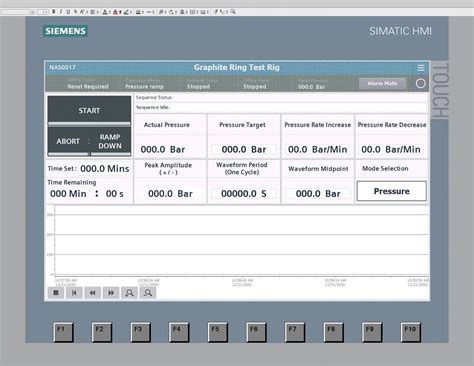Viewport: 474px width, 366px height.
Task: Open the hamburger menu in title bar
Action: point(421,68)
